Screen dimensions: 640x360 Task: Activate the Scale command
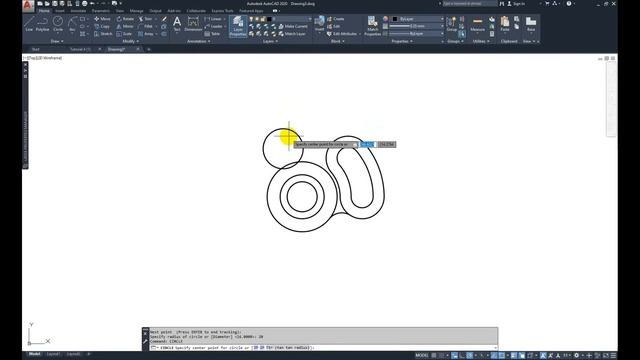(x=124, y=34)
